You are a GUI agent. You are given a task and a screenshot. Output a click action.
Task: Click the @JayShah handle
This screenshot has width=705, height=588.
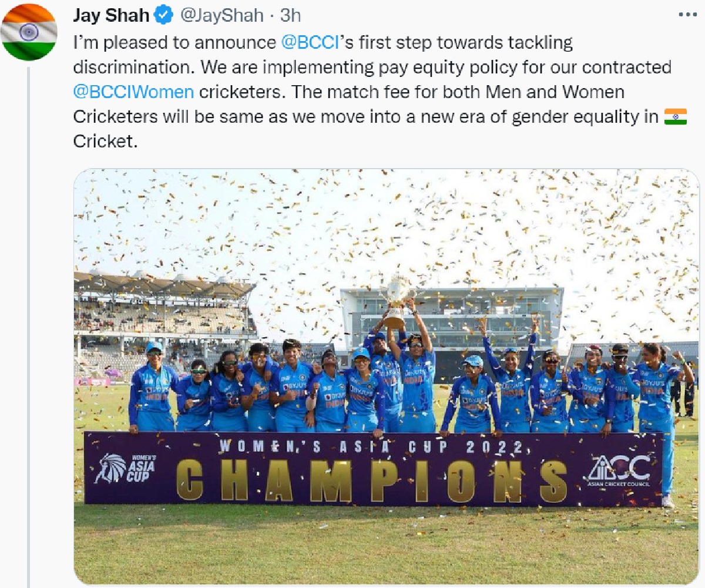[221, 15]
